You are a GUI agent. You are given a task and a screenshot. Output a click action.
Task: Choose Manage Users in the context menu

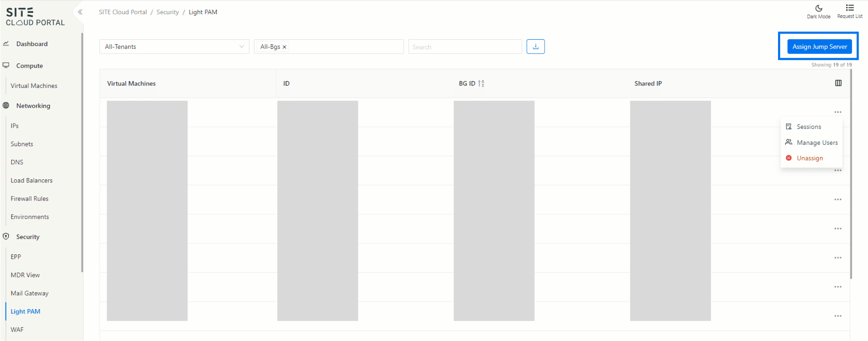click(x=817, y=143)
